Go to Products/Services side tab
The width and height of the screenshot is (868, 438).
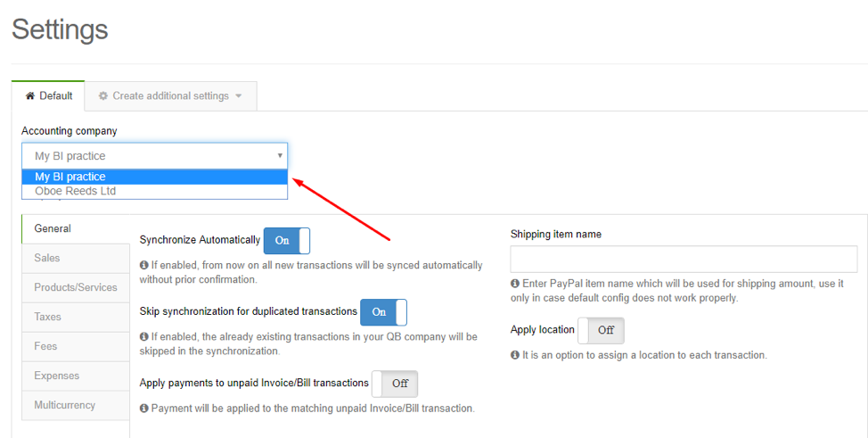click(75, 288)
